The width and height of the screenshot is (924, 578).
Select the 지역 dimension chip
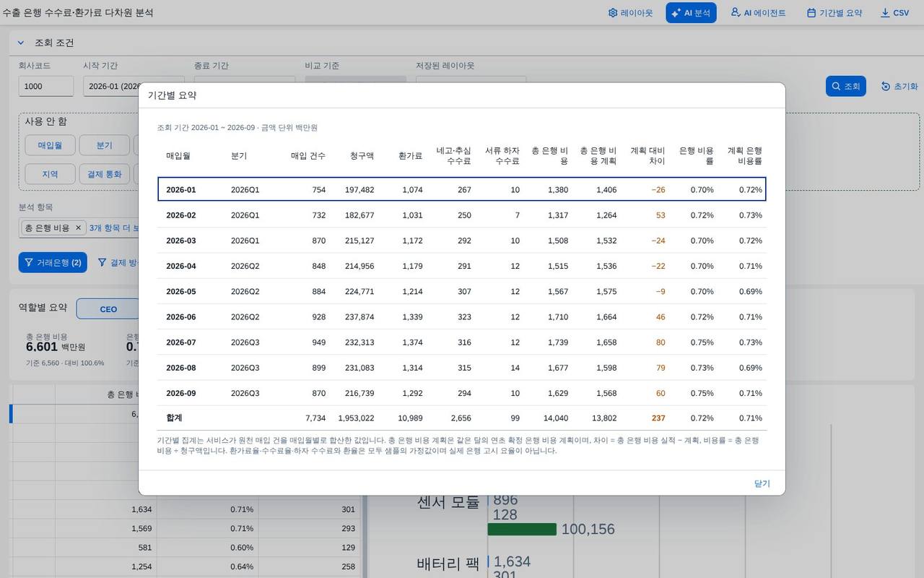click(x=51, y=174)
